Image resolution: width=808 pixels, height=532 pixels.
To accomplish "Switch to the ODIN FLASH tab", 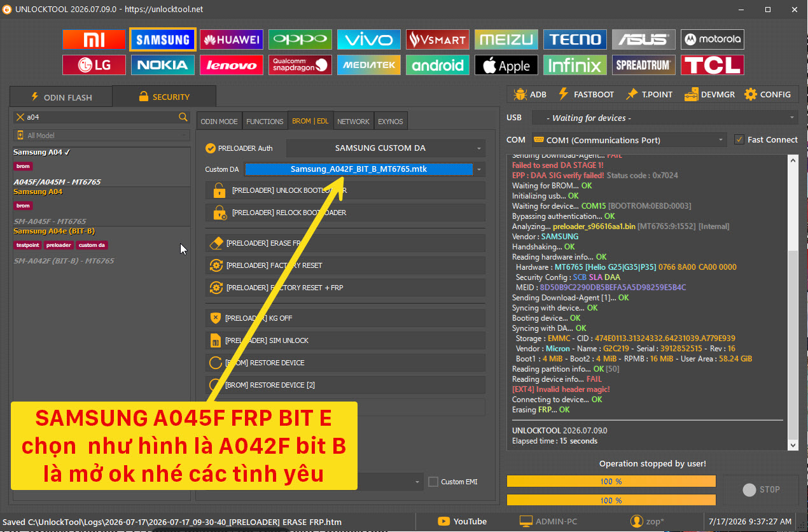I will [x=61, y=97].
